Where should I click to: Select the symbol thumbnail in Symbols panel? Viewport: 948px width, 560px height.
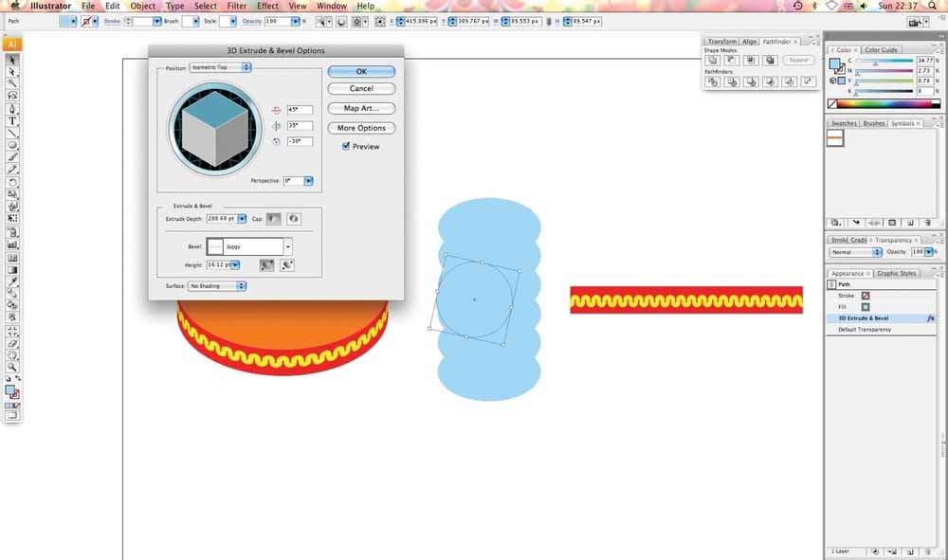[x=835, y=138]
